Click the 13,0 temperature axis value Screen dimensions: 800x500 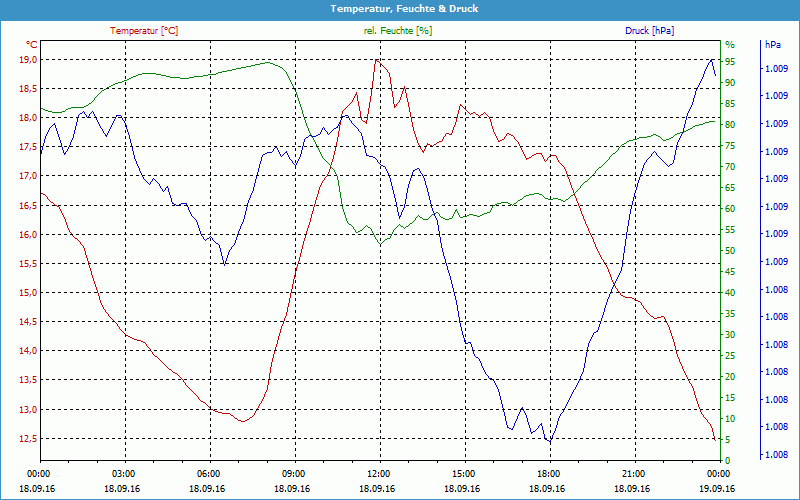coord(29,410)
